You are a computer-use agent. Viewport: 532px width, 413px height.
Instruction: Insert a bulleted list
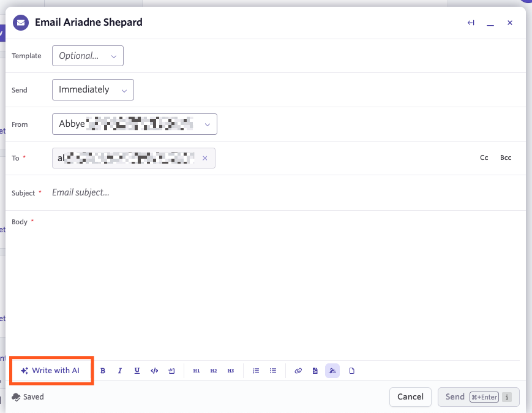(273, 371)
